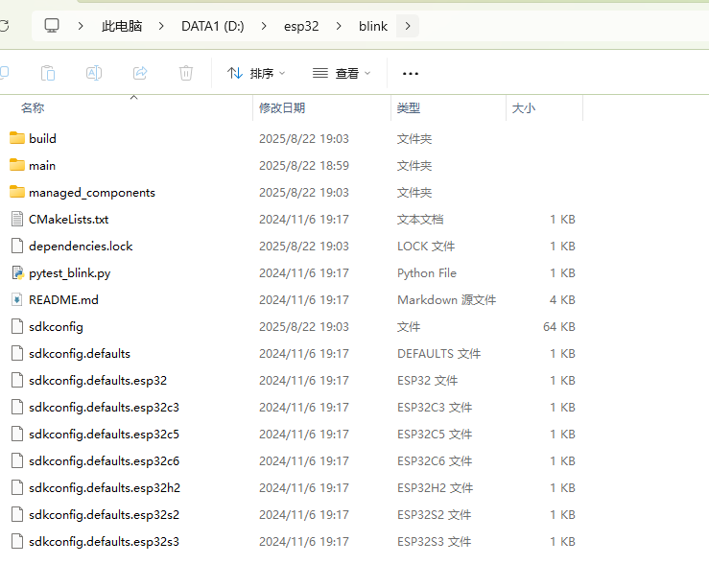The width and height of the screenshot is (709, 588).
Task: Sort by the 类型 column header
Action: pos(409,108)
